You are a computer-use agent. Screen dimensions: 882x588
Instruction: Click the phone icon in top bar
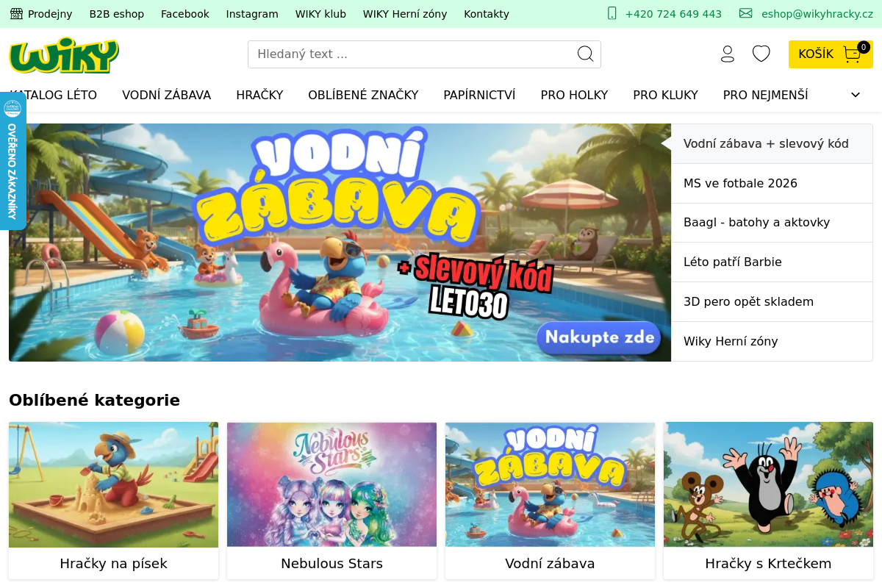click(612, 13)
